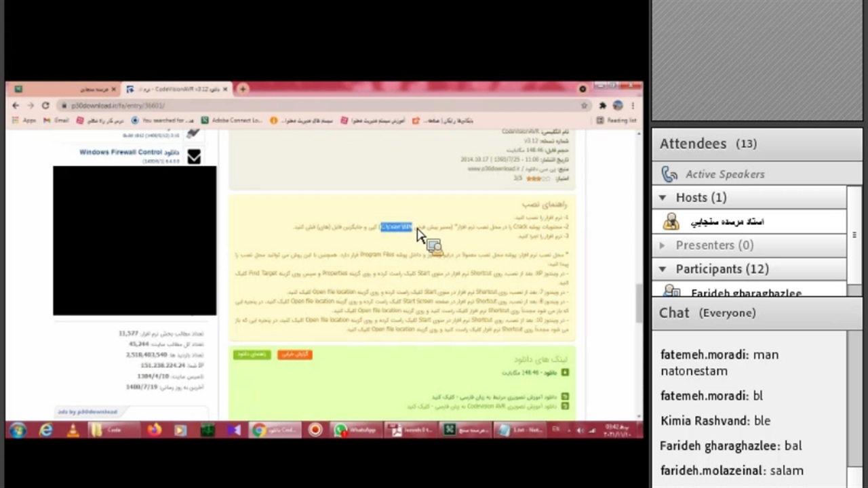The height and width of the screenshot is (488, 868).
Task: Click the browser back arrow
Action: click(x=16, y=106)
